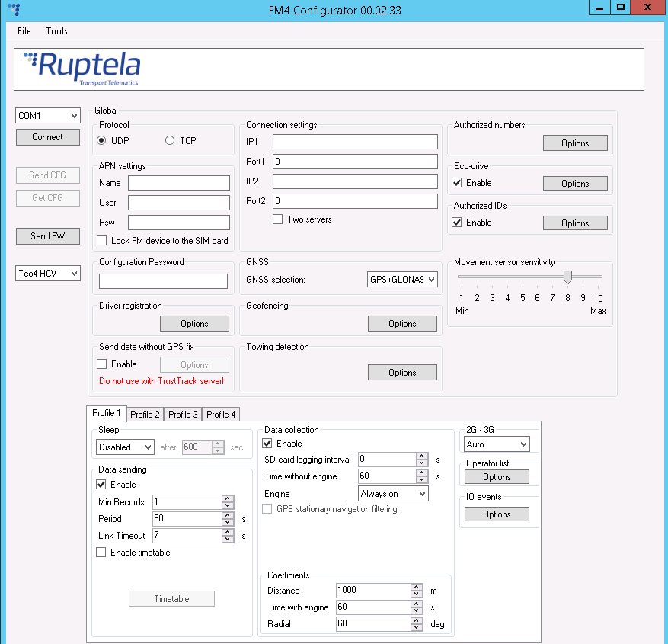Check the Enable timetable box
Screen dimensions: 668x644
[101, 553]
